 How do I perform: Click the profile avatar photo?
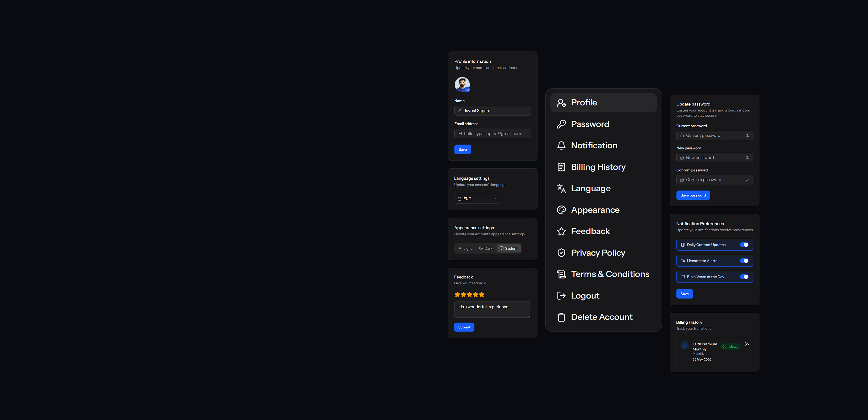(462, 84)
